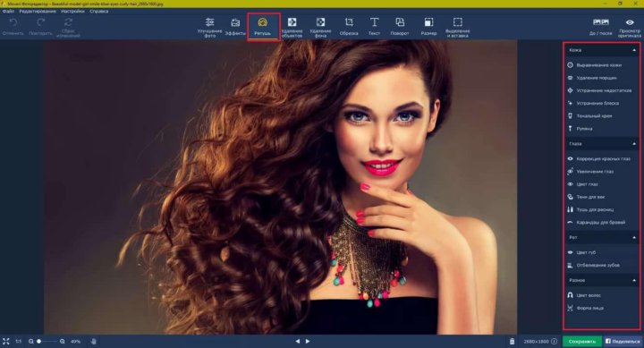Collapse the Глаза section

pyautogui.click(x=634, y=144)
